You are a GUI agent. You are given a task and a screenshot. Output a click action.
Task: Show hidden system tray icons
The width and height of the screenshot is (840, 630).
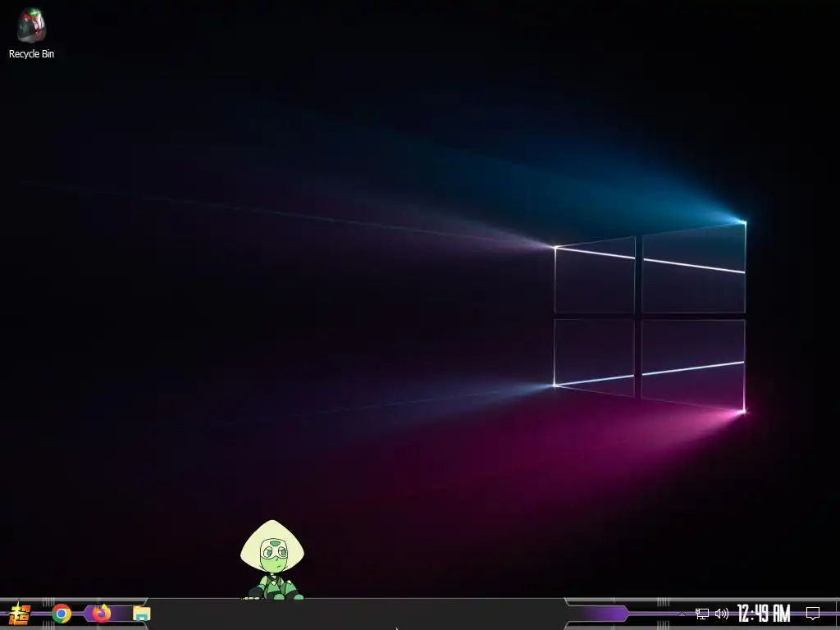[x=682, y=614]
